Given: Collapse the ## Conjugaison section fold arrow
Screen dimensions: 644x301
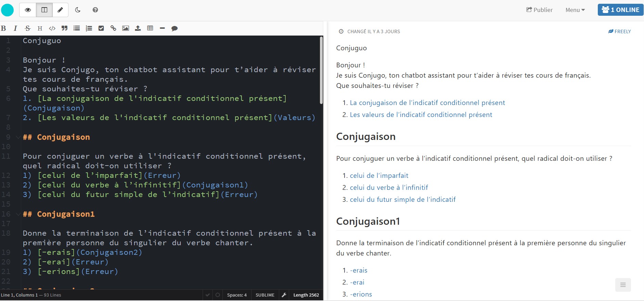Looking at the screenshot, I should [18, 138].
